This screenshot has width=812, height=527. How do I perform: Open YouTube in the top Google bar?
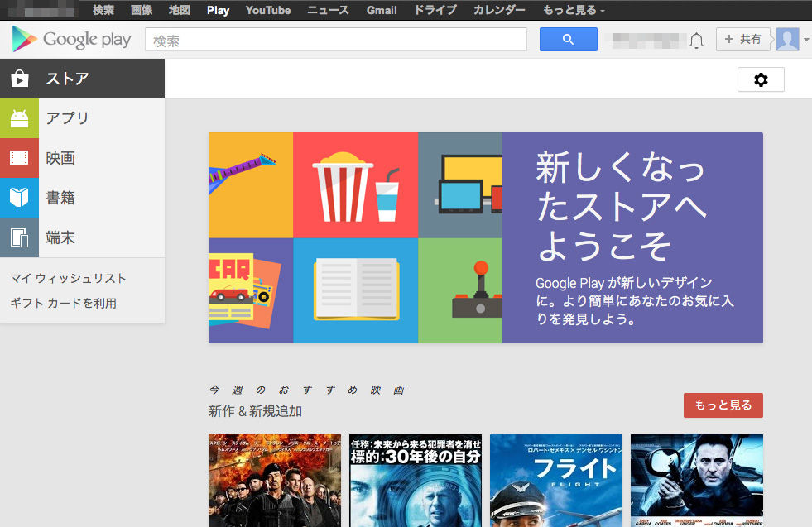(x=267, y=10)
